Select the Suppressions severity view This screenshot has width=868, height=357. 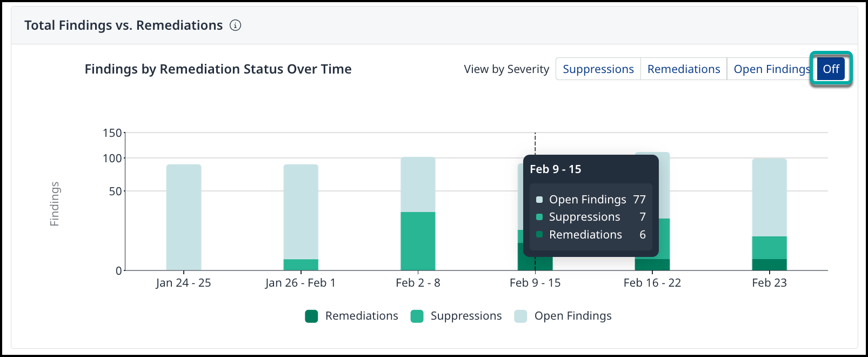pyautogui.click(x=598, y=69)
